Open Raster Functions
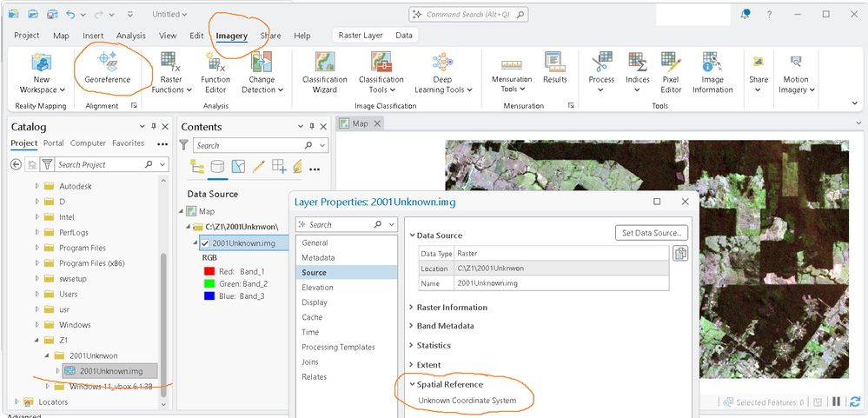The height and width of the screenshot is (418, 868). pyautogui.click(x=171, y=72)
